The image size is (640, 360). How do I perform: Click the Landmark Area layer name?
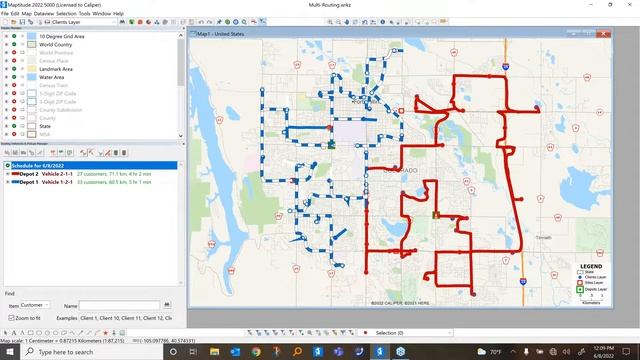pyautogui.click(x=56, y=69)
